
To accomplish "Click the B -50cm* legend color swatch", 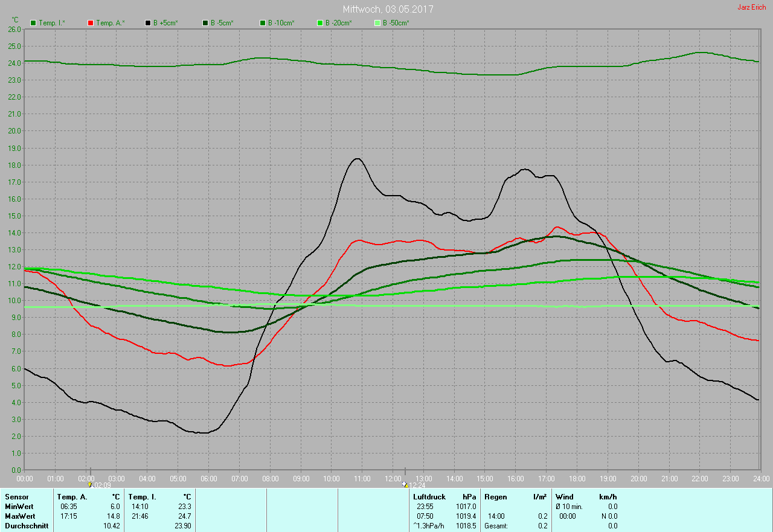I will [377, 23].
